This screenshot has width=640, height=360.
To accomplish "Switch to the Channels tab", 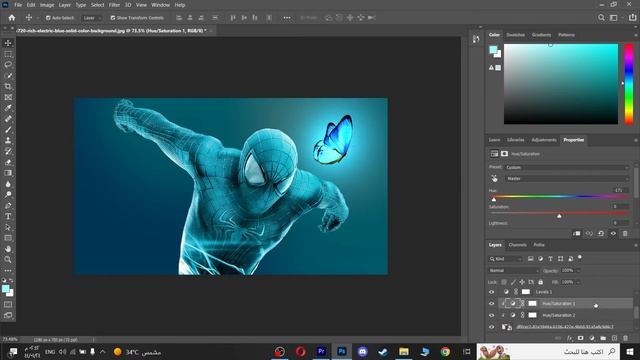I will click(518, 245).
